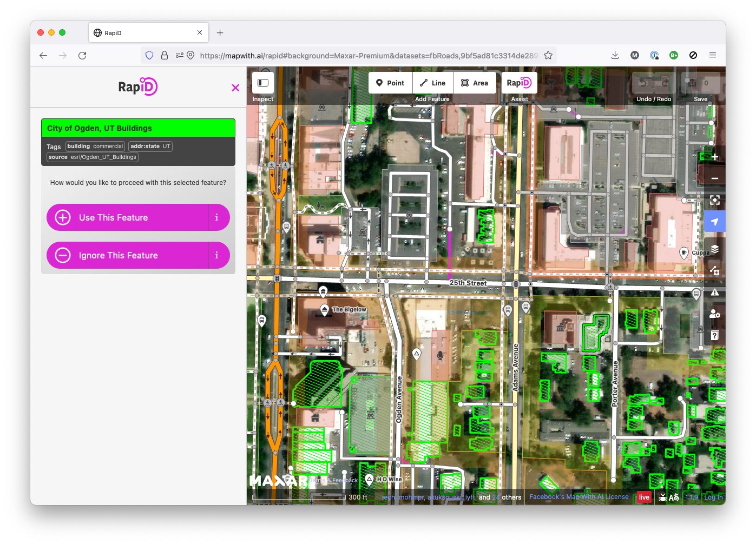Viewport: 756px width, 545px height.
Task: Open the browser downloads icon
Action: click(x=615, y=55)
